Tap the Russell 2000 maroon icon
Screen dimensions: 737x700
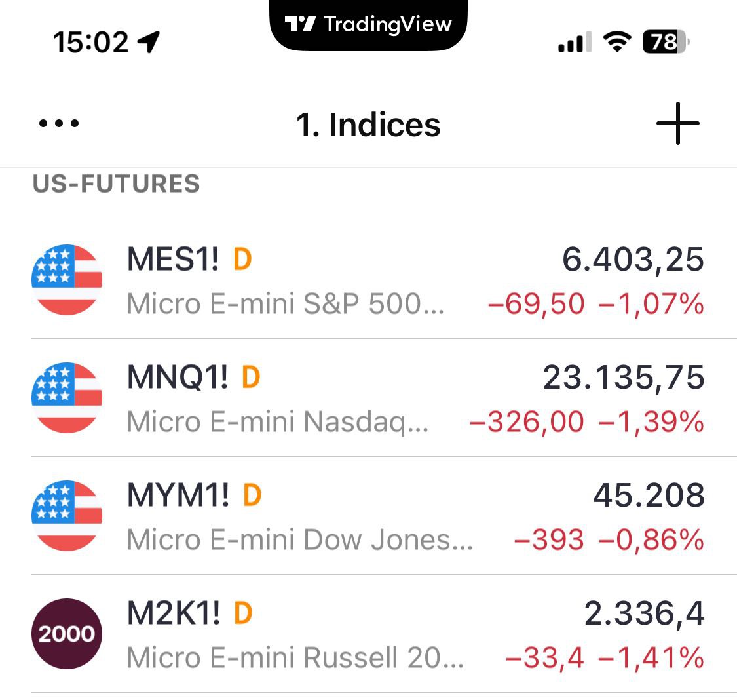coord(67,634)
